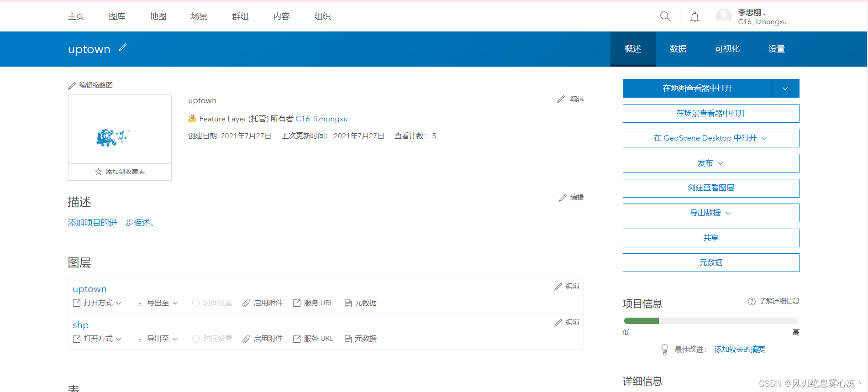Image resolution: width=868 pixels, height=392 pixels.
Task: Click the 元数据 button in right panel
Action: coord(711,262)
